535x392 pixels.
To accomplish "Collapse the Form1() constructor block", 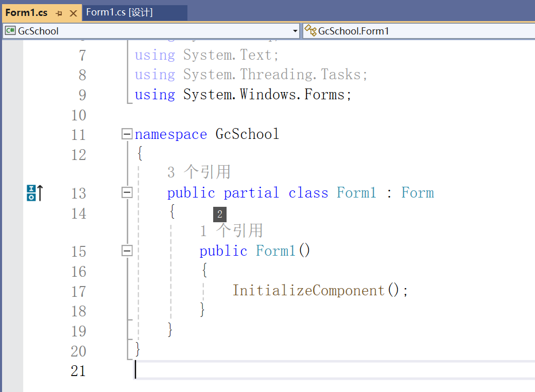I will (x=127, y=251).
